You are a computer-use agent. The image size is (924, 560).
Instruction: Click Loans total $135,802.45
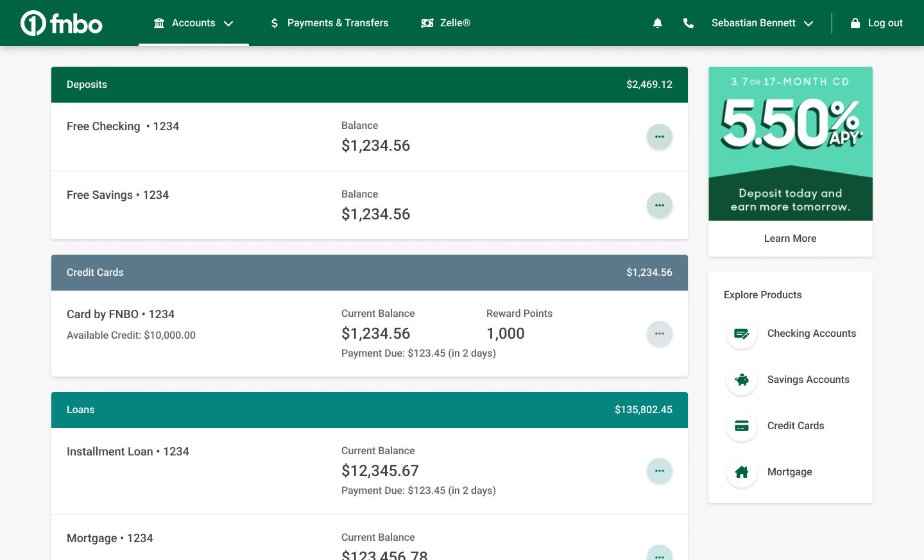click(644, 410)
